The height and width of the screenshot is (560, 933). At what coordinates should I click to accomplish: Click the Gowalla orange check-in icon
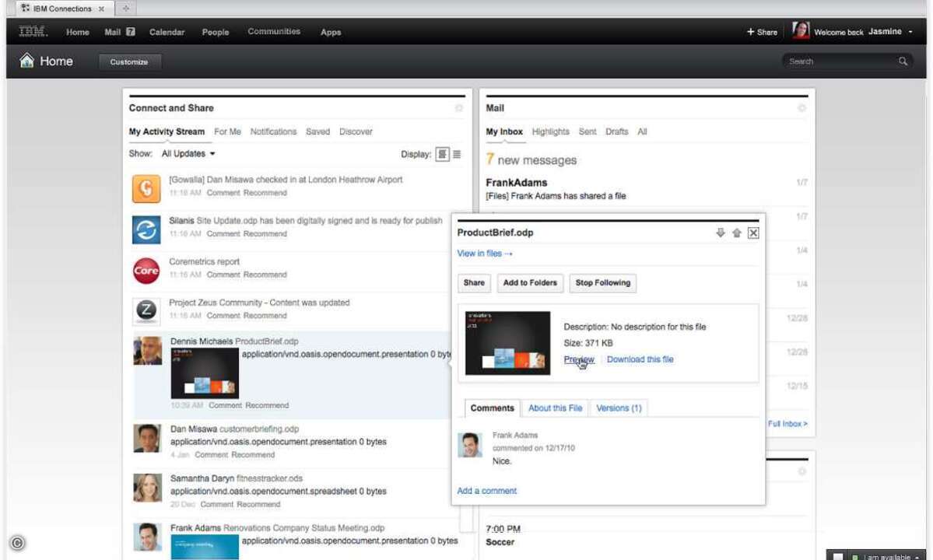point(146,188)
